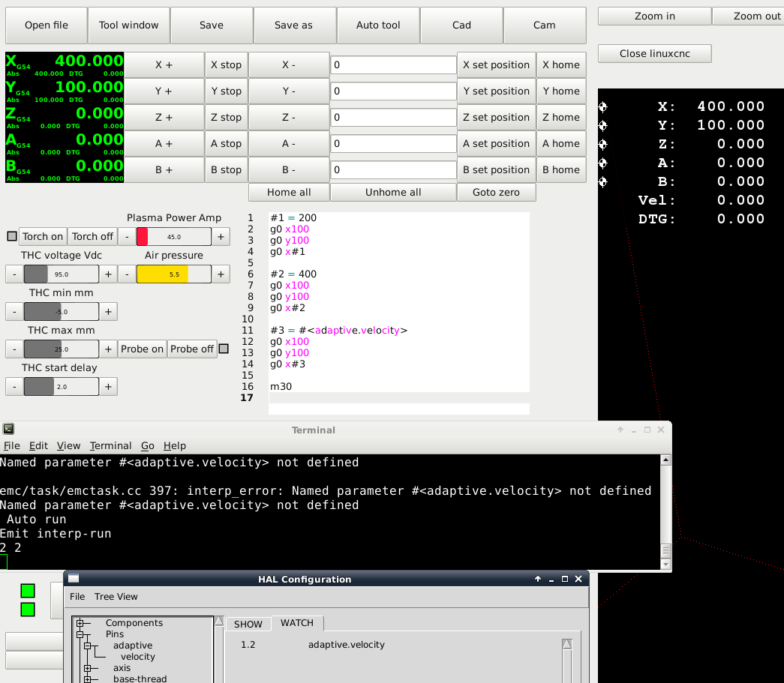Select the velocity pin in tree

(x=138, y=657)
